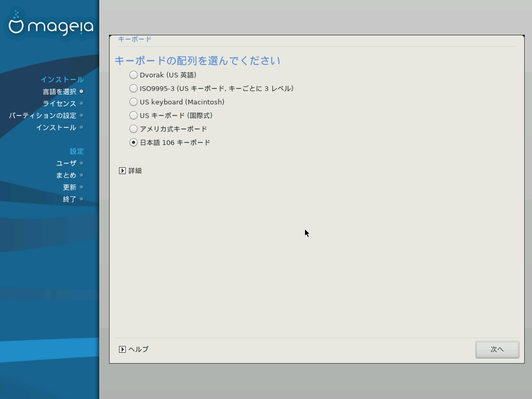Viewport: 532px width, 399px height.
Task: Click まとめ step in sidebar
Action: 66,175
